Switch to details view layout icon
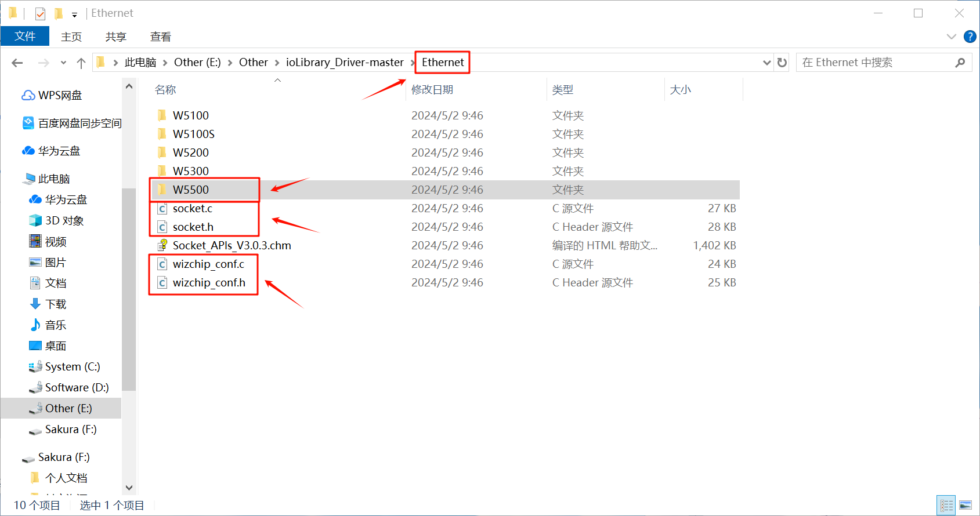Screen dimensions: 980x516 946,505
